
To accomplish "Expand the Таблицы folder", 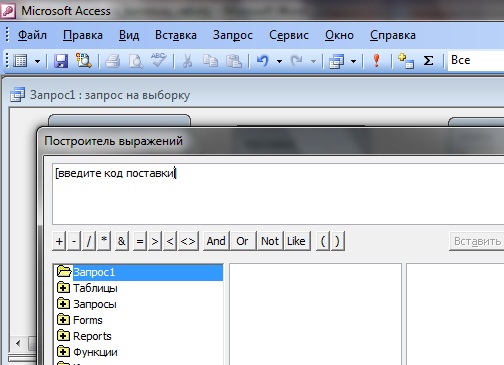I will click(x=63, y=288).
